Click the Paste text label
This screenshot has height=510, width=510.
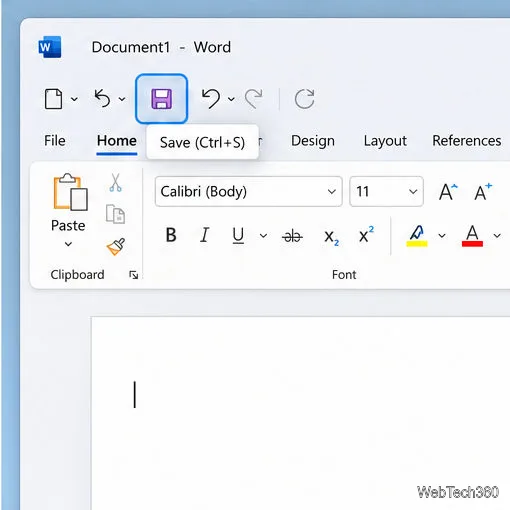click(x=68, y=226)
